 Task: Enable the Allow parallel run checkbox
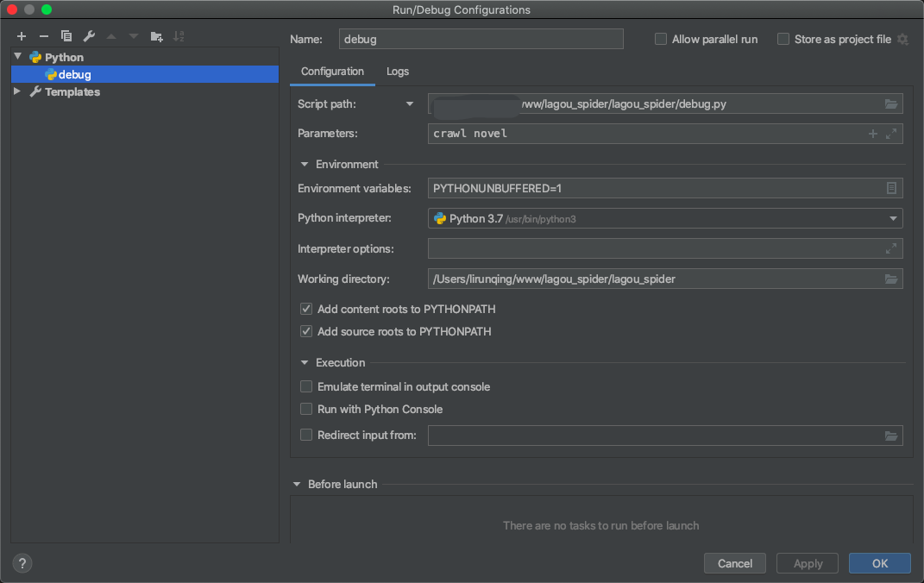pos(661,39)
